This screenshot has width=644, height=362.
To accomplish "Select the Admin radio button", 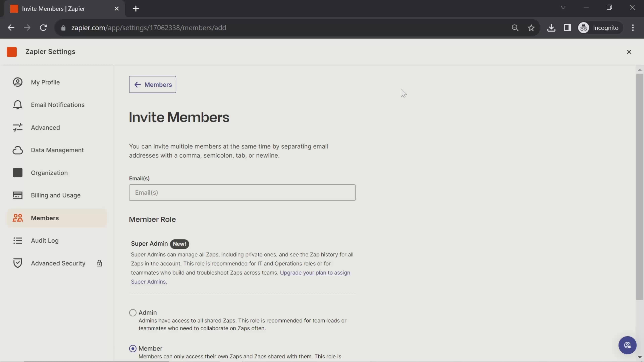I will (x=133, y=313).
